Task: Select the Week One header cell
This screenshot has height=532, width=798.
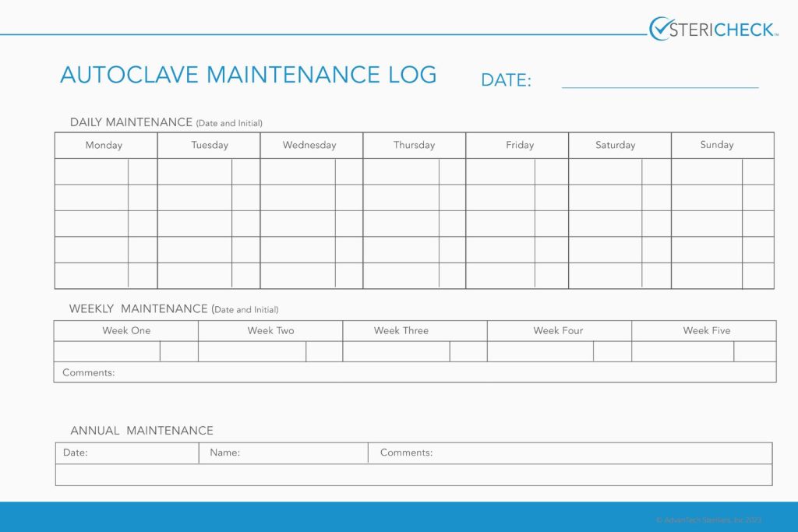Action: (125, 330)
